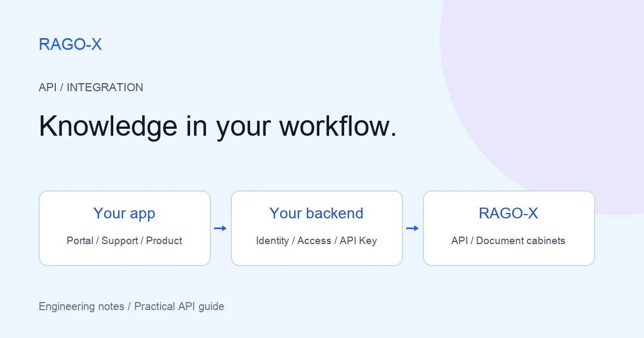Select the 'API / INTEGRATION' label
The image size is (644, 338).
pos(91,87)
